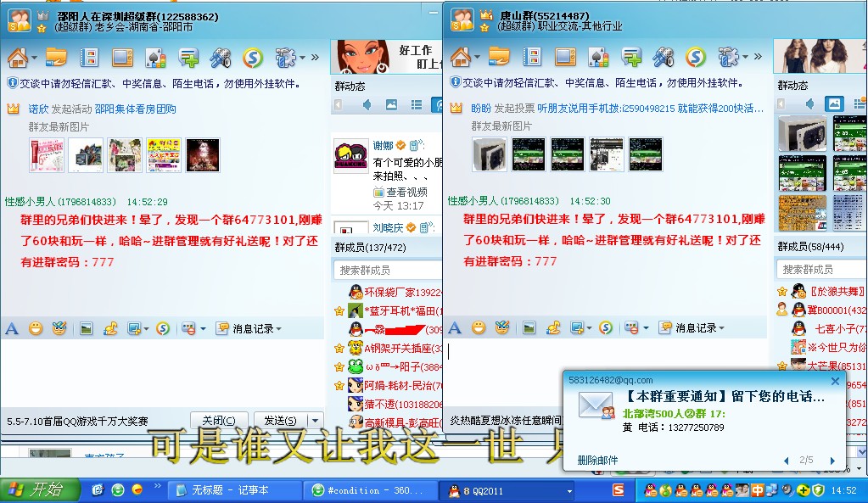The height and width of the screenshot is (503, 868).
Task: Open group shared folder in 邵阳 group window
Action: pyautogui.click(x=56, y=57)
